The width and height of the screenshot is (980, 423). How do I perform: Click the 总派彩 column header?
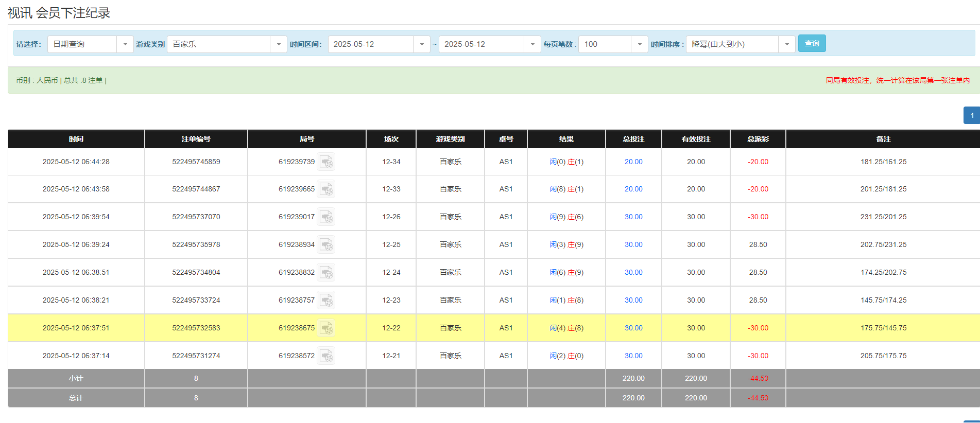point(758,139)
